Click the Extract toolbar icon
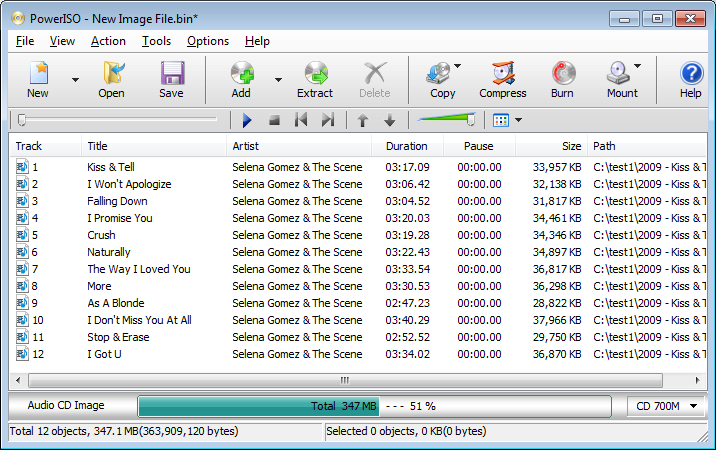The image size is (716, 450). (316, 73)
